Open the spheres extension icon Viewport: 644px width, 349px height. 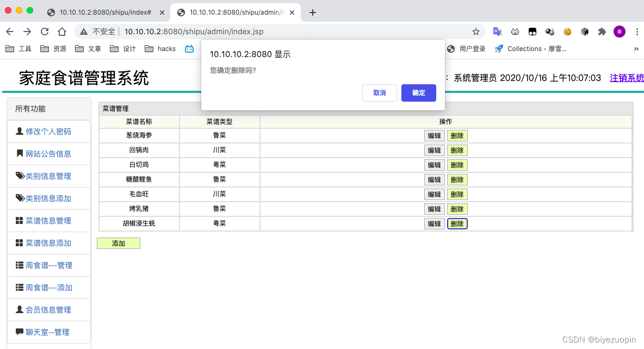(x=550, y=32)
